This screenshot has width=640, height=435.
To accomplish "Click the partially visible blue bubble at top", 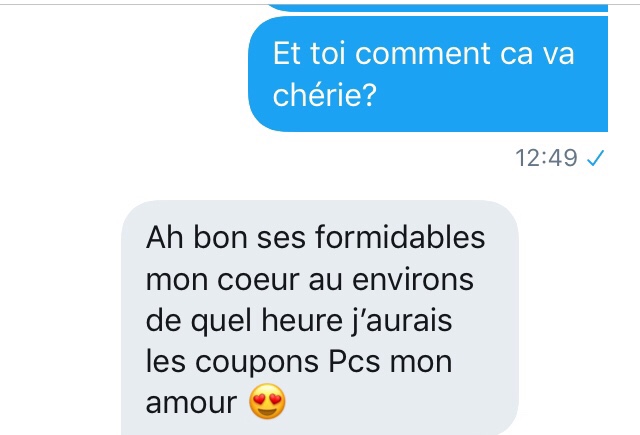I will tap(437, 8).
